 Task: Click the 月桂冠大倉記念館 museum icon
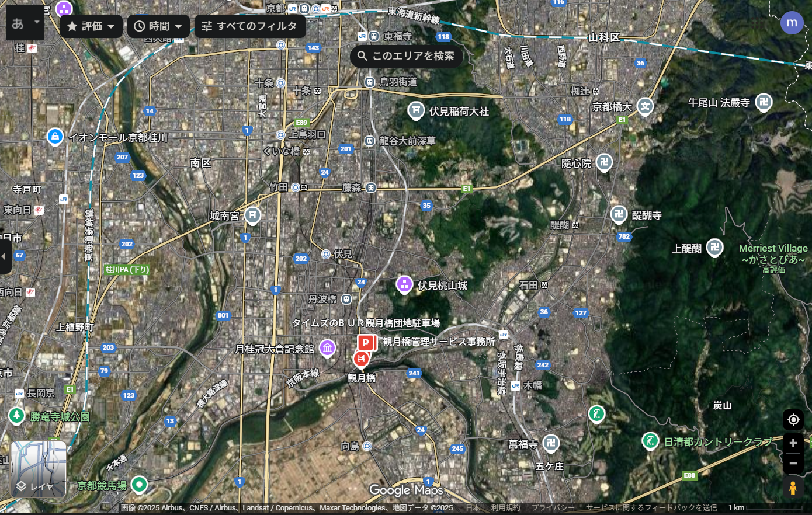point(327,349)
